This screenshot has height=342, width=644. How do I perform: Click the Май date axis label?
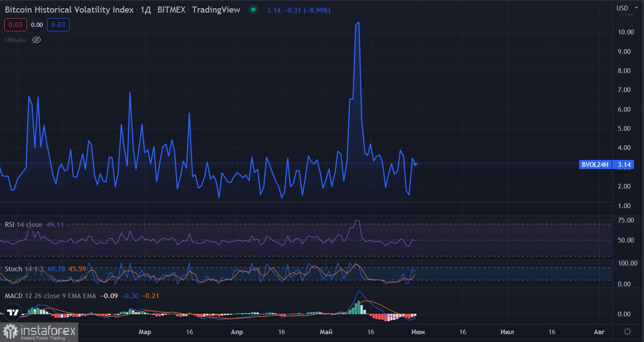(326, 332)
